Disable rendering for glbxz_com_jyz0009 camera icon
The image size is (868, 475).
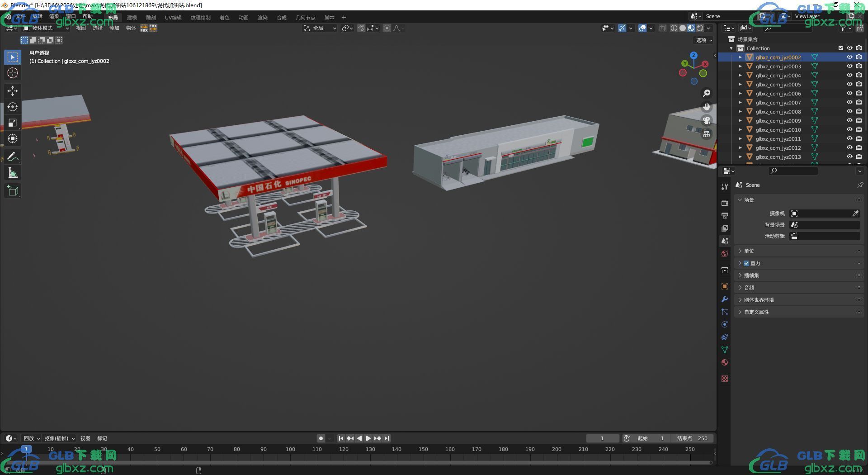859,121
